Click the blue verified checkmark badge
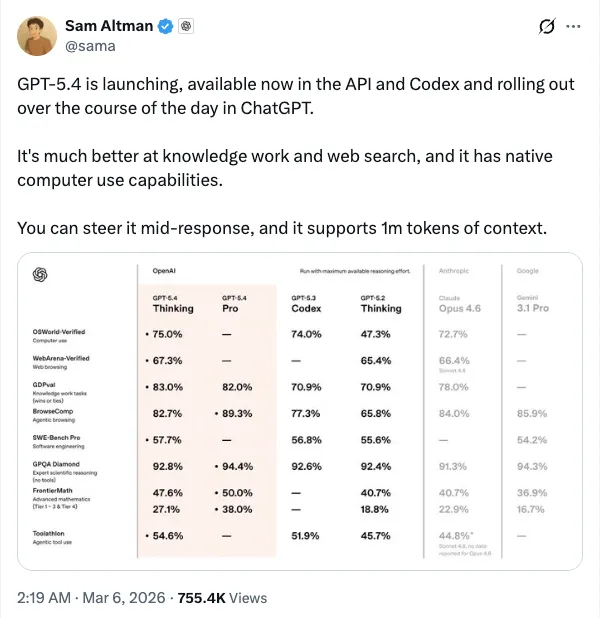This screenshot has width=600, height=618. (166, 27)
